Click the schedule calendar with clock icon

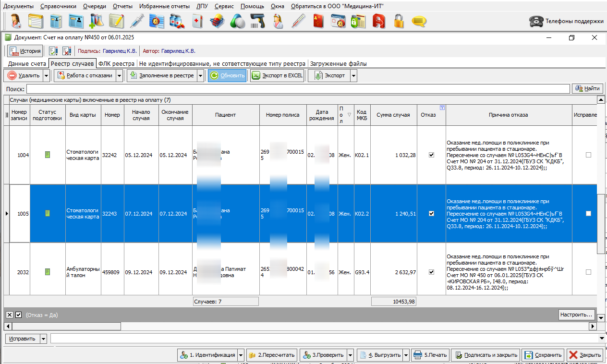tap(339, 21)
